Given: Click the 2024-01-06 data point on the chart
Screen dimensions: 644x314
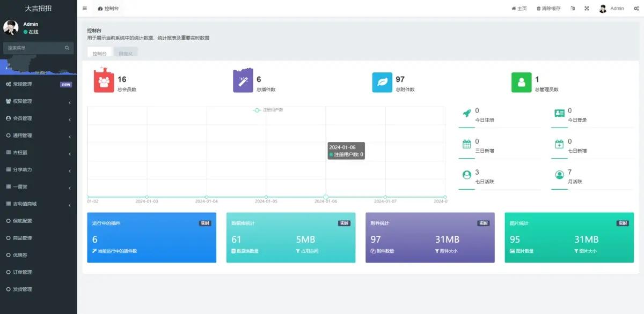Looking at the screenshot, I should (326, 197).
